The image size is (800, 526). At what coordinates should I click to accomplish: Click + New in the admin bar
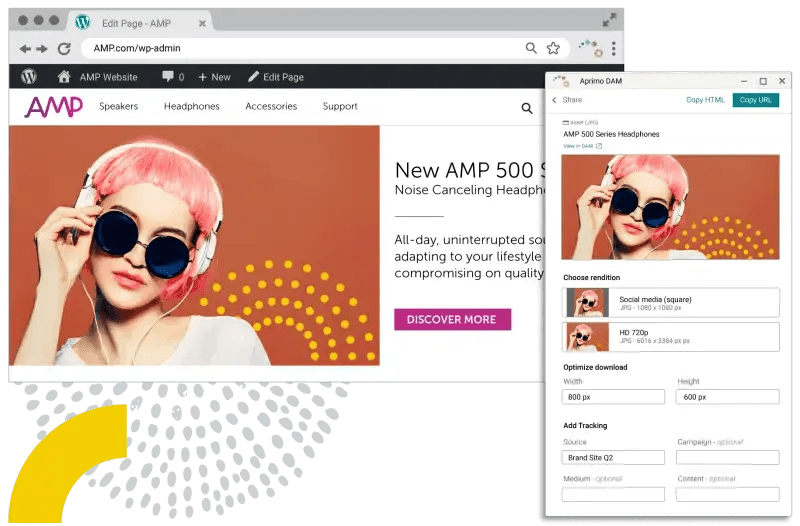214,77
